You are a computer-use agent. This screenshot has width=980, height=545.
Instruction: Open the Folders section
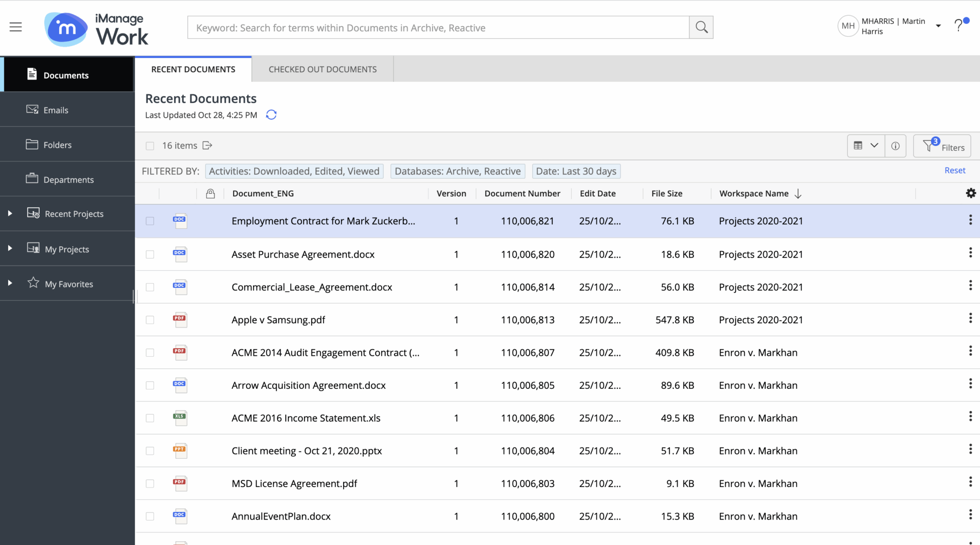click(x=57, y=144)
